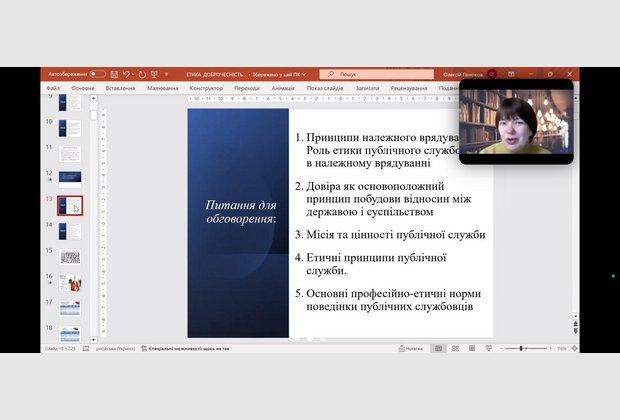This screenshot has height=420, width=620.
Task: Click the zoom slider in status bar
Action: [522, 348]
